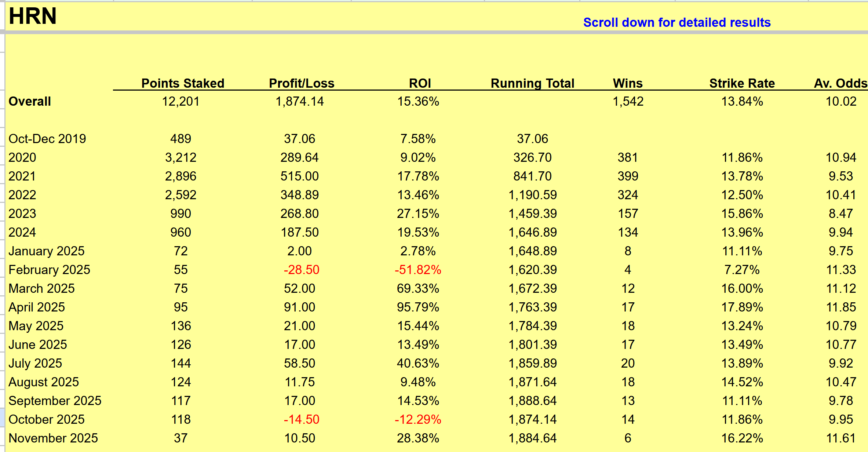868x452 pixels.
Task: Click running total 1,884.64 cell
Action: pos(532,438)
